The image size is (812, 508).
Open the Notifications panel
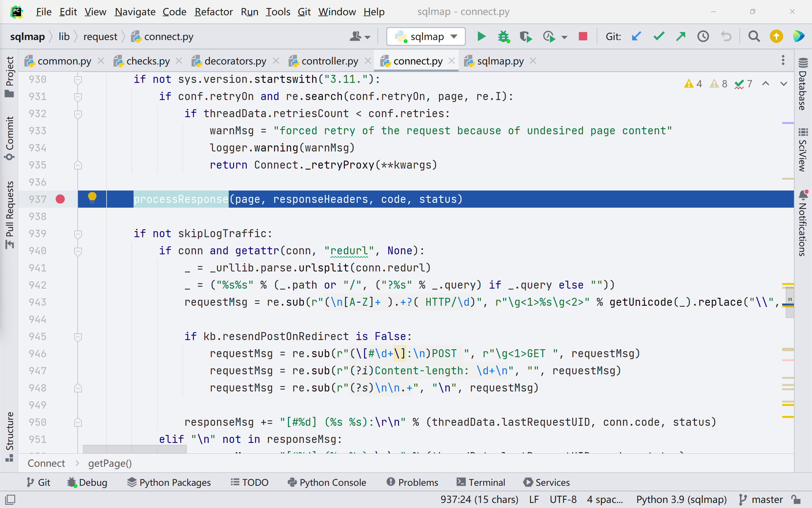pyautogui.click(x=803, y=223)
